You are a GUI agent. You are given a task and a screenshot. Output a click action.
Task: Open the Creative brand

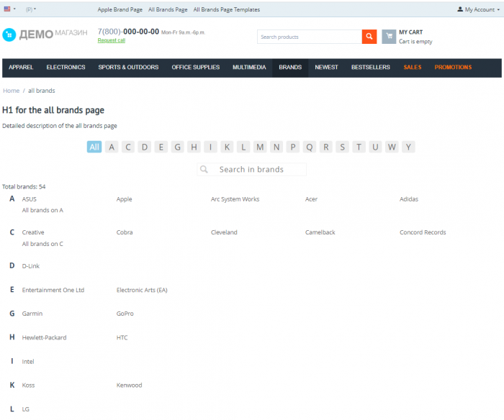(33, 232)
